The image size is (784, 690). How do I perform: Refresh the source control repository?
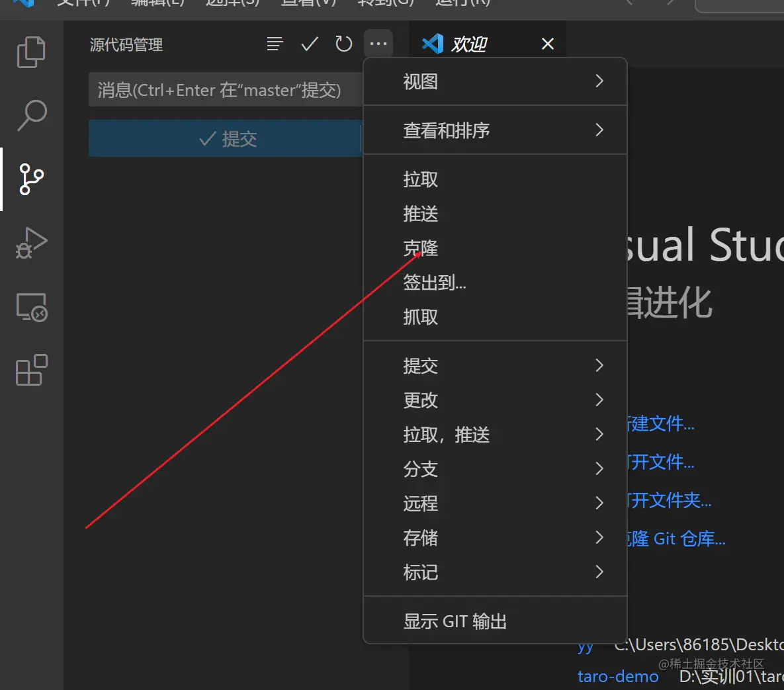pyautogui.click(x=343, y=44)
